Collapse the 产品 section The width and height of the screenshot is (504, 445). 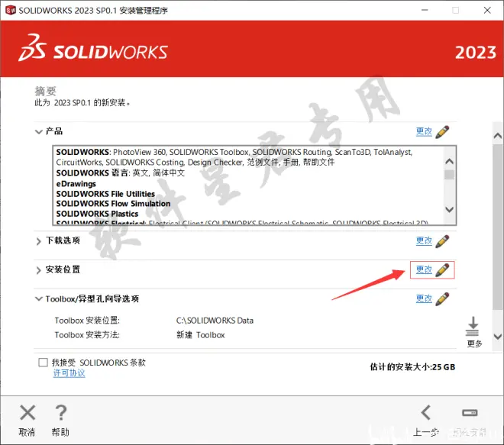(39, 132)
